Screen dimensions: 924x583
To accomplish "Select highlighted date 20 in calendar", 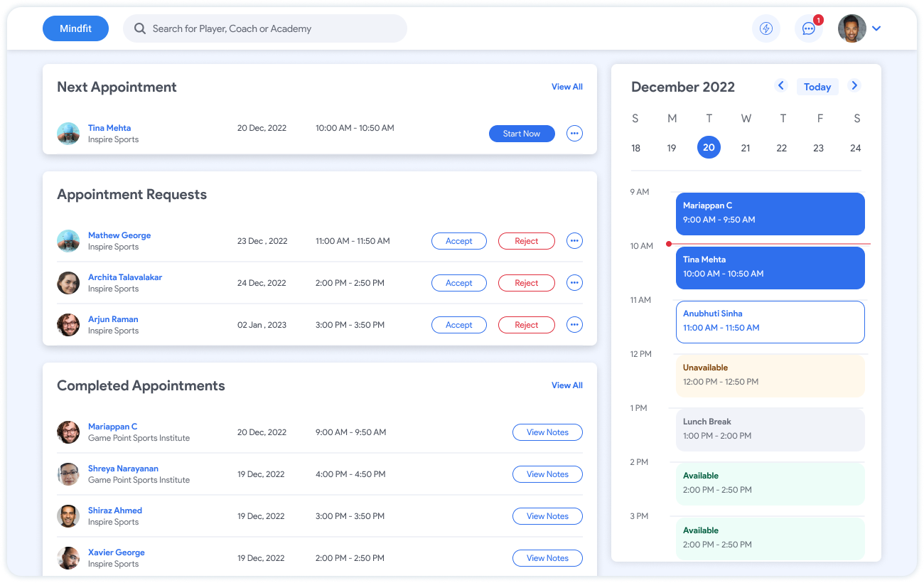I will point(709,147).
